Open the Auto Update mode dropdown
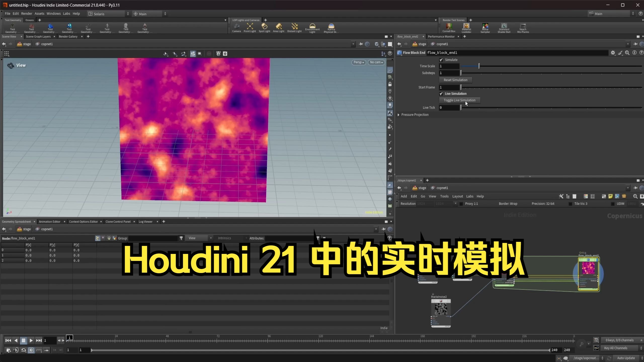 628,358
